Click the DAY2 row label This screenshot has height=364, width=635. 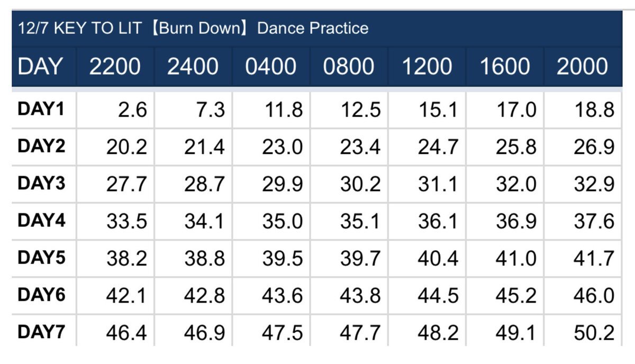[42, 146]
